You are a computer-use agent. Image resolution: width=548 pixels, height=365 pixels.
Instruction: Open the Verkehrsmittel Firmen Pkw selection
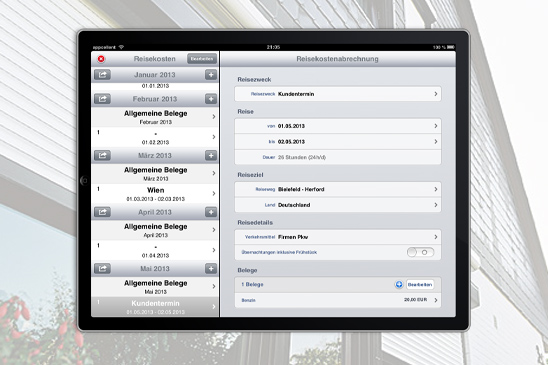(338, 237)
